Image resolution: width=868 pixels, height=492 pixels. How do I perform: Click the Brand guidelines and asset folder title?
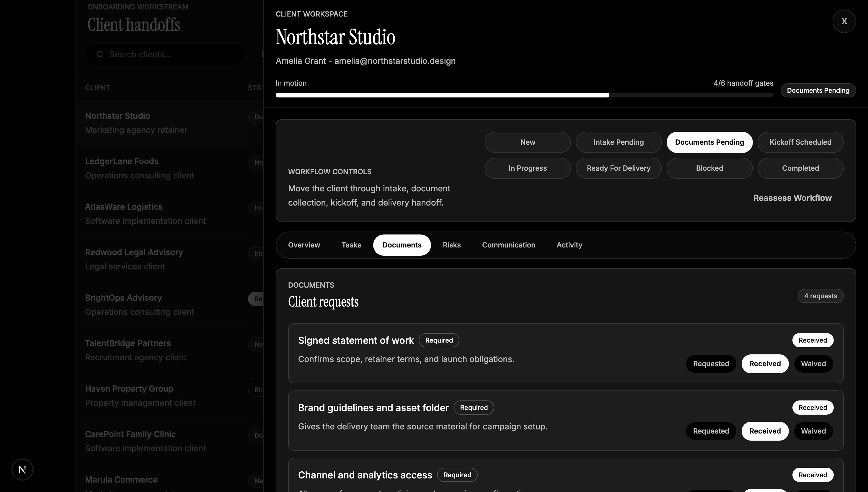373,408
